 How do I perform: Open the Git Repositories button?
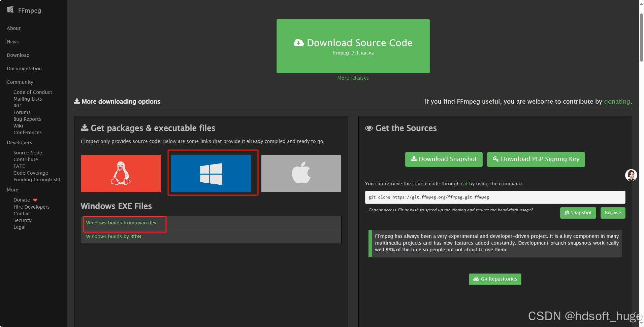point(495,279)
